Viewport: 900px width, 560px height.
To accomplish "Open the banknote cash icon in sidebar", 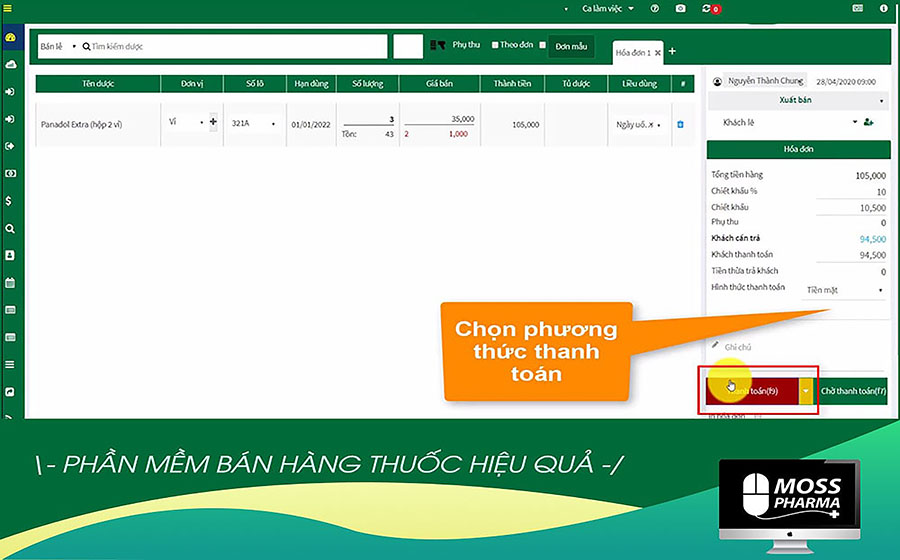I will click(10, 173).
